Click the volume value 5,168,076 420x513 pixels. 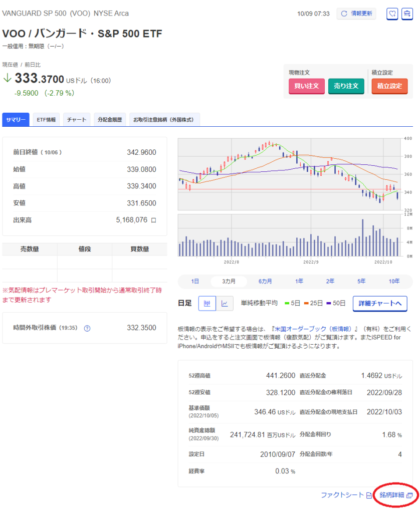132,220
